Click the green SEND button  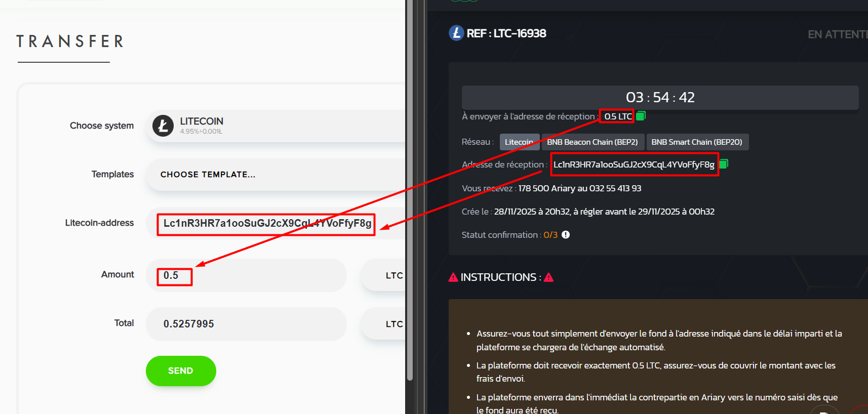[181, 371]
